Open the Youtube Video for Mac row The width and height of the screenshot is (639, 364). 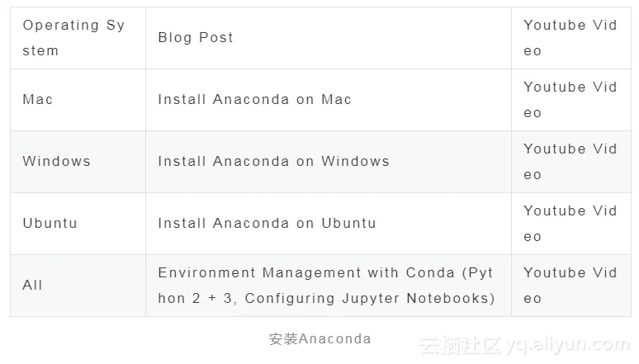pos(570,100)
